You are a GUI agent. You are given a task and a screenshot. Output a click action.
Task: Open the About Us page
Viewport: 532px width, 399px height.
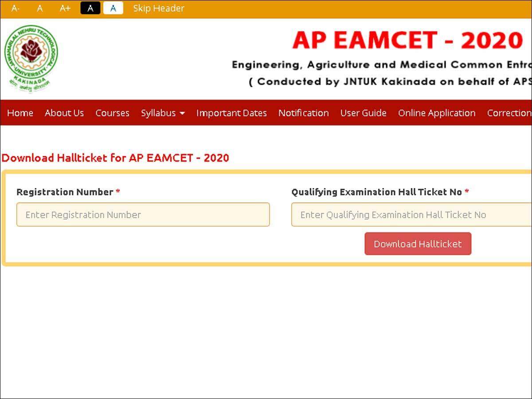(x=64, y=113)
